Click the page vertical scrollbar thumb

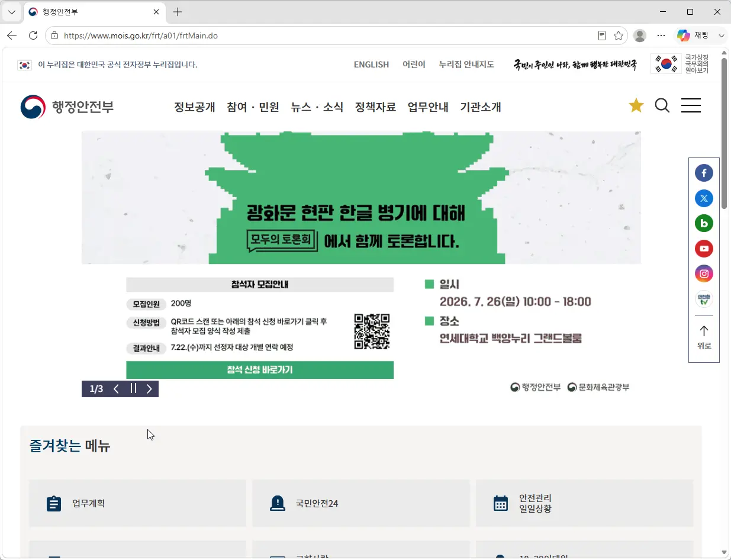tap(724, 133)
